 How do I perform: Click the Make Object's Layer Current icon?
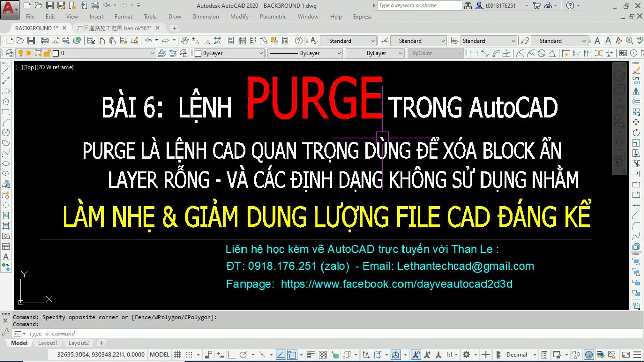[162, 53]
